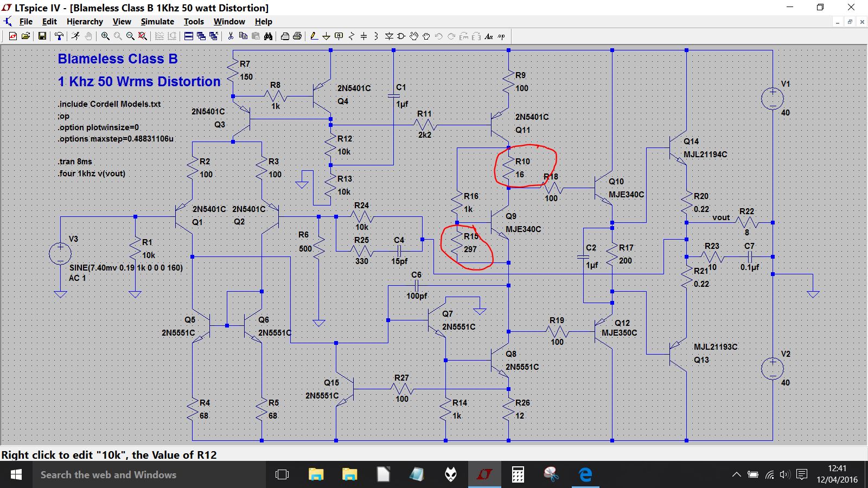Click the Windows Start button
The width and height of the screenshot is (868, 488).
16,474
